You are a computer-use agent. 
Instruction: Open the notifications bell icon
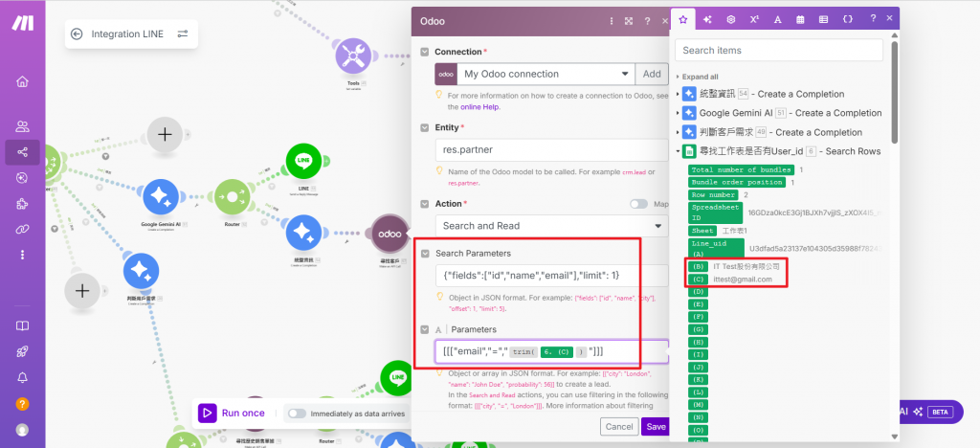[23, 377]
